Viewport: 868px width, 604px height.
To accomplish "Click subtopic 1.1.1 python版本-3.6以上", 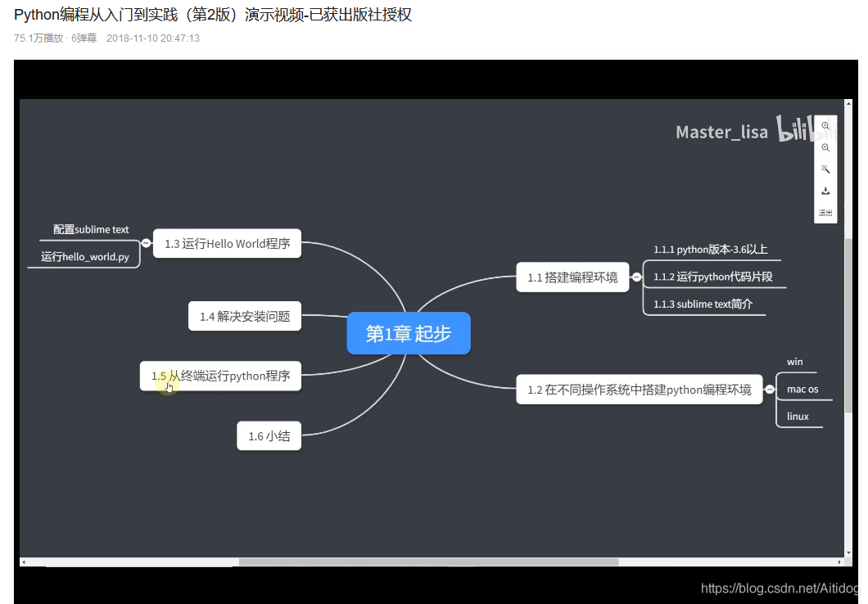I will click(710, 250).
